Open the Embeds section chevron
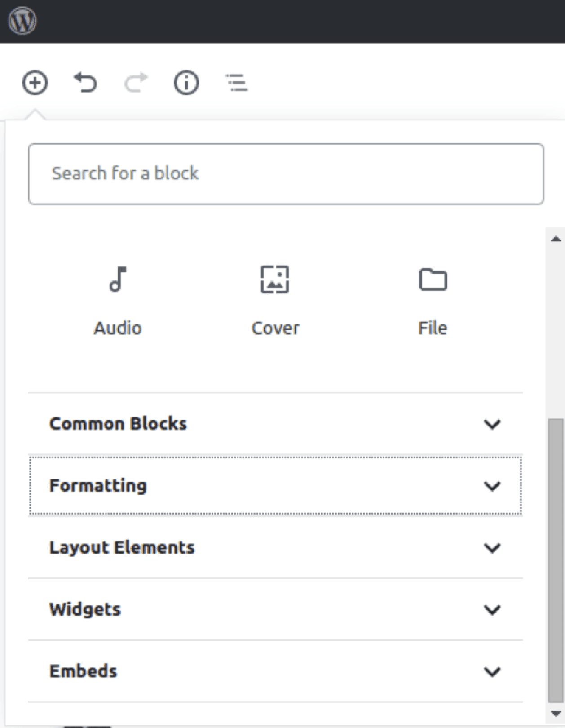565x728 pixels. [x=492, y=671]
